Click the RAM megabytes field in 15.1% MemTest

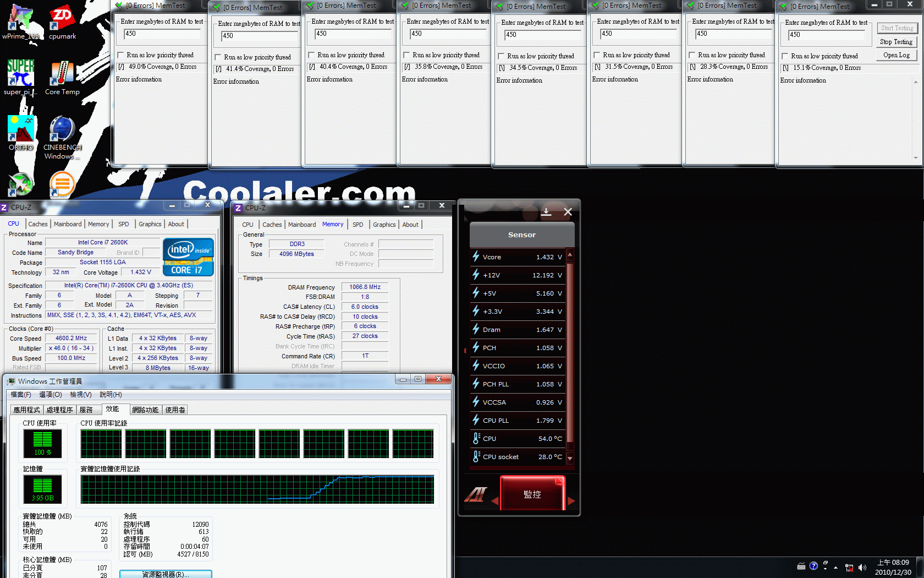pyautogui.click(x=827, y=35)
